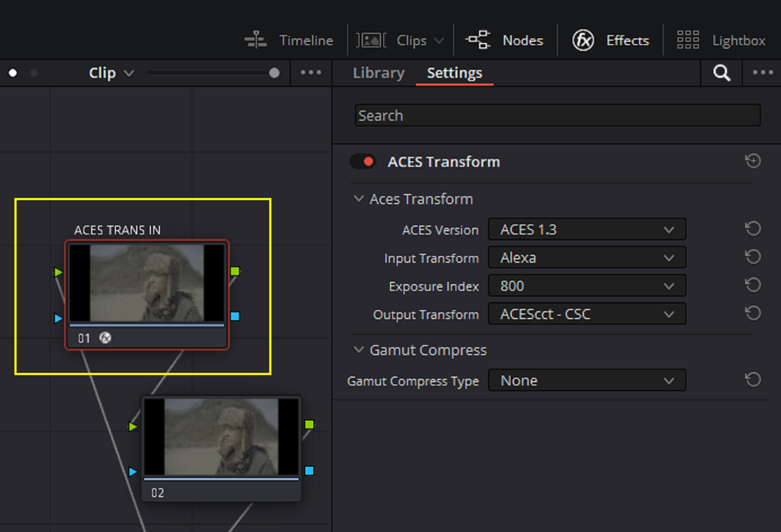Viewport: 781px width, 532px height.
Task: Open the Gamut Compress Type dropdown
Action: coord(587,380)
